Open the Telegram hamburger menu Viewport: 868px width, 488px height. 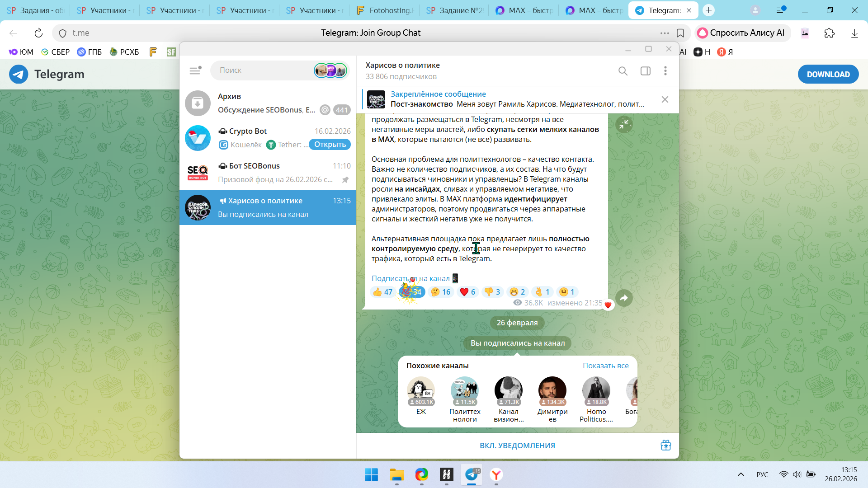tap(195, 70)
